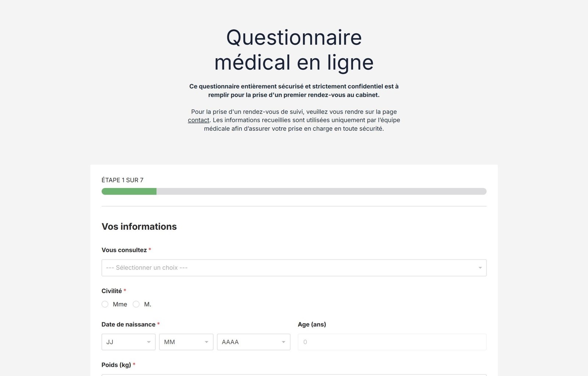Click the Civilité field label
Viewport: 588px width, 376px height.
pos(112,291)
